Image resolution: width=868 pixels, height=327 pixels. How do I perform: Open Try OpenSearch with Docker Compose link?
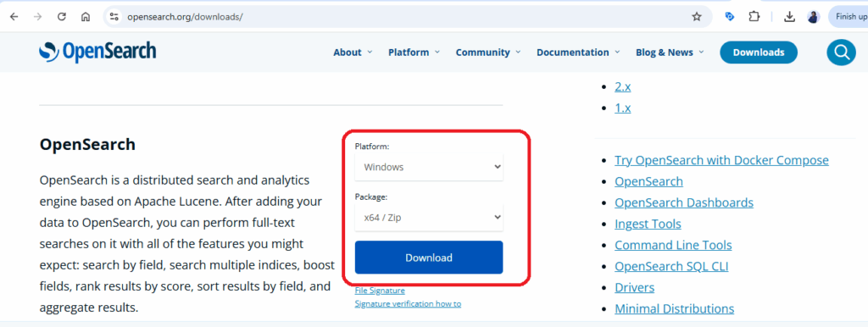click(x=722, y=160)
